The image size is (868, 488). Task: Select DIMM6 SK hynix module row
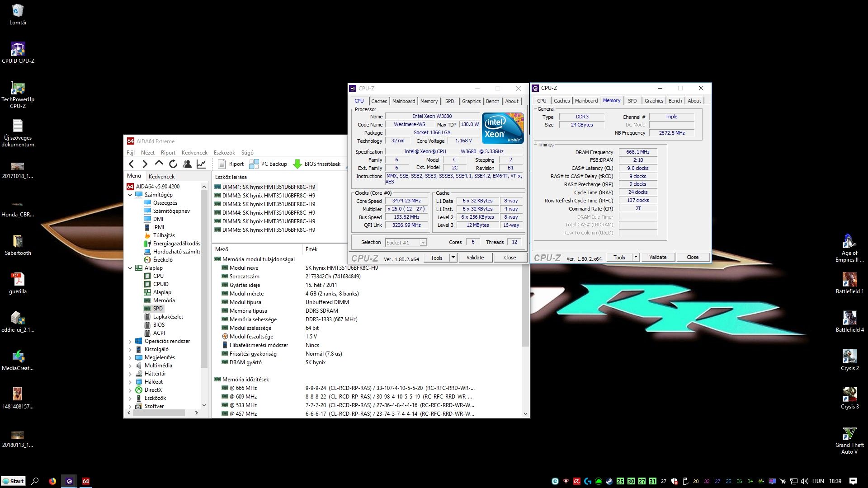point(264,230)
